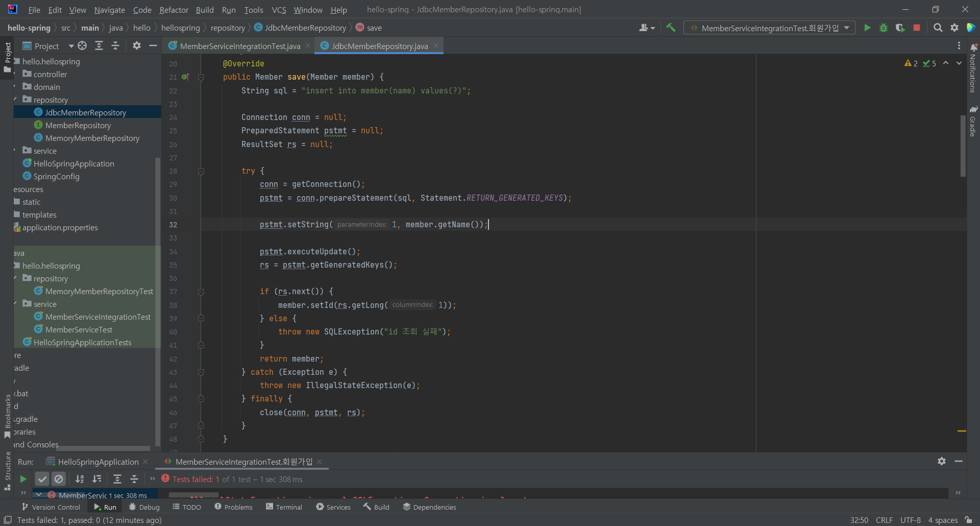Select application.properties in project tree
Screen dimensions: 980x526
pos(60,227)
